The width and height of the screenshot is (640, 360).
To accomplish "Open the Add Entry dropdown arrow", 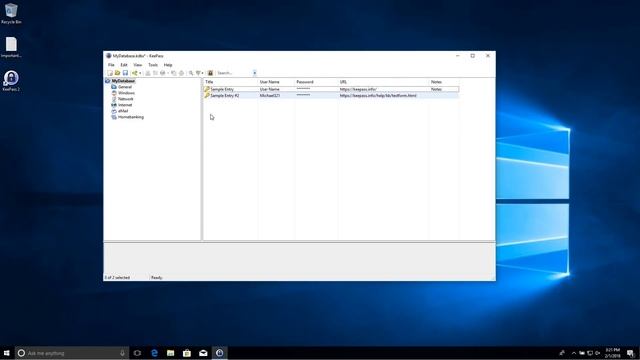I will coord(140,73).
